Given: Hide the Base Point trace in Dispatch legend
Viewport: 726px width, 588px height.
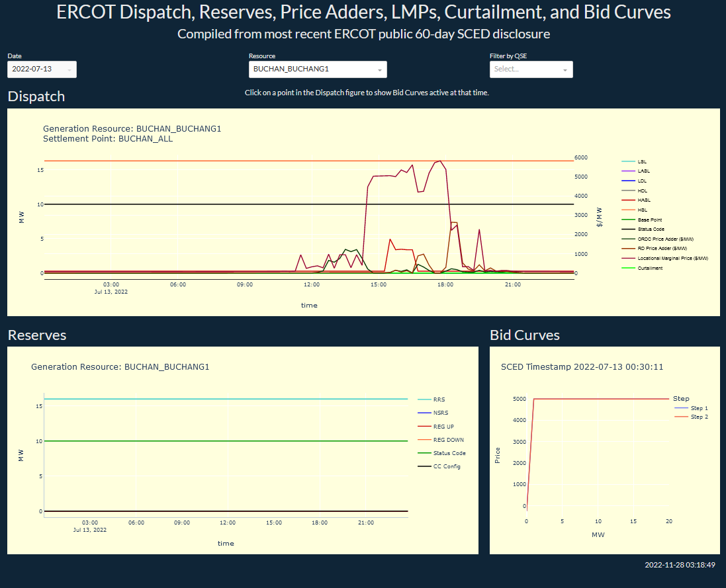Looking at the screenshot, I should coord(650,220).
